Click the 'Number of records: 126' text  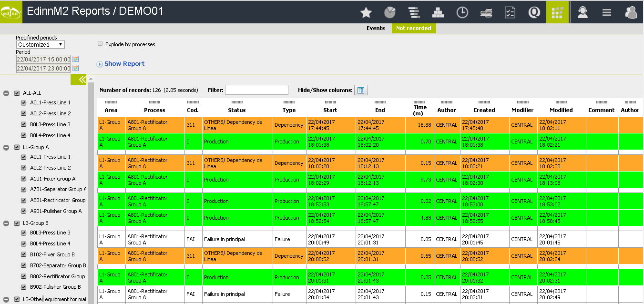130,90
